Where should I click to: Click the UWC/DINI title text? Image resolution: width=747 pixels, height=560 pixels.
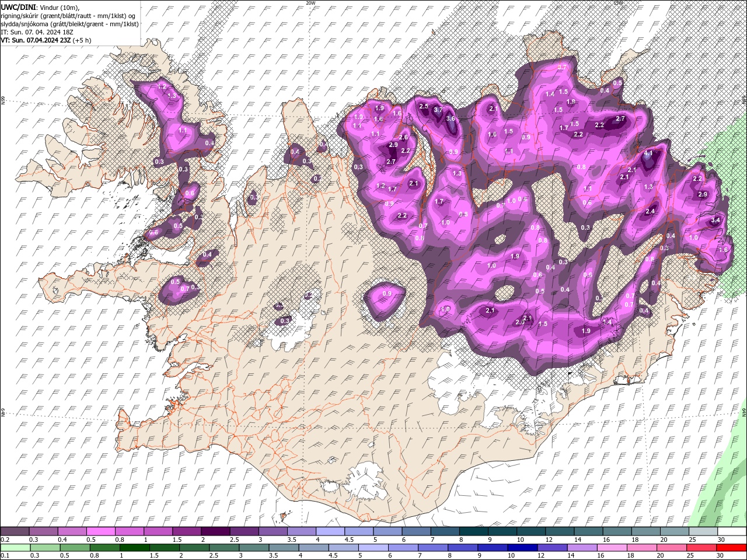click(x=19, y=7)
